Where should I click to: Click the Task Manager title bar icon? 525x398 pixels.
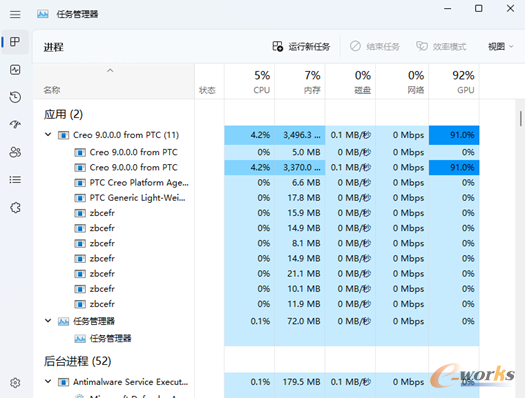click(43, 14)
